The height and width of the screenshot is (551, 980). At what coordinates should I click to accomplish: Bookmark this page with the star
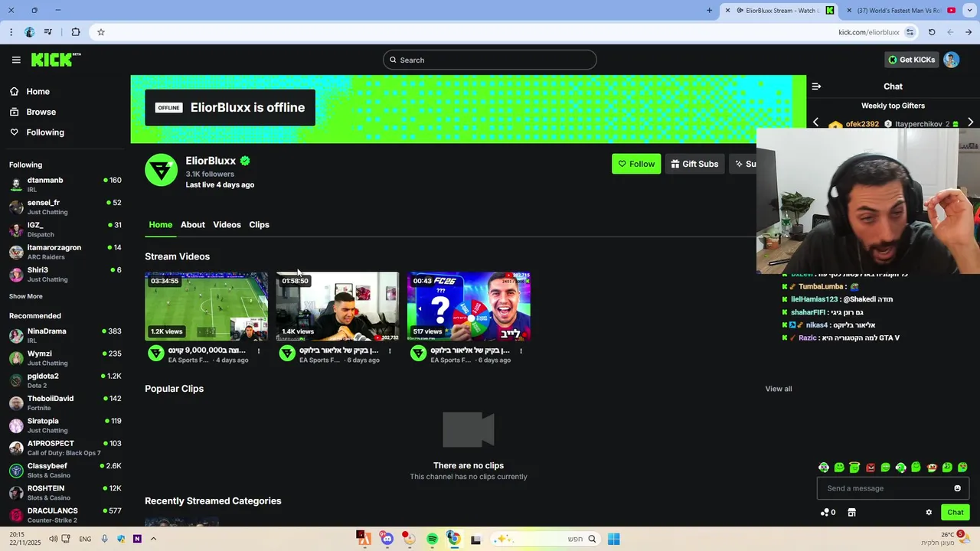[x=101, y=32]
